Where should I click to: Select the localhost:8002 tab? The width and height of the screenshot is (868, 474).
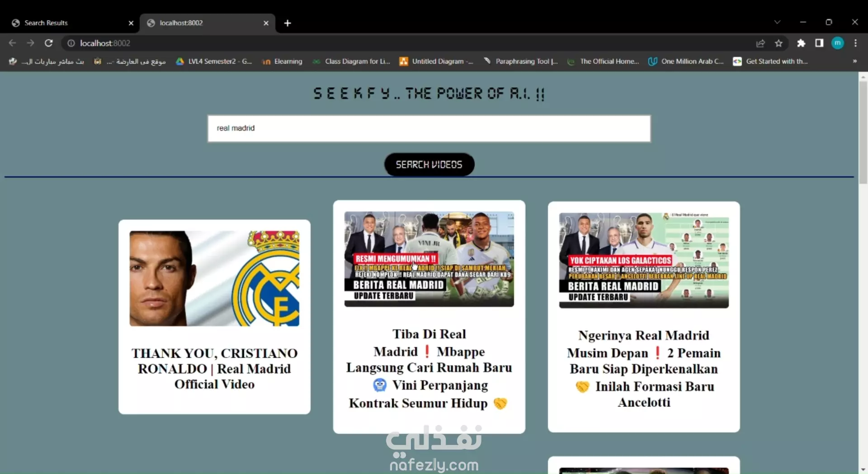pyautogui.click(x=208, y=23)
